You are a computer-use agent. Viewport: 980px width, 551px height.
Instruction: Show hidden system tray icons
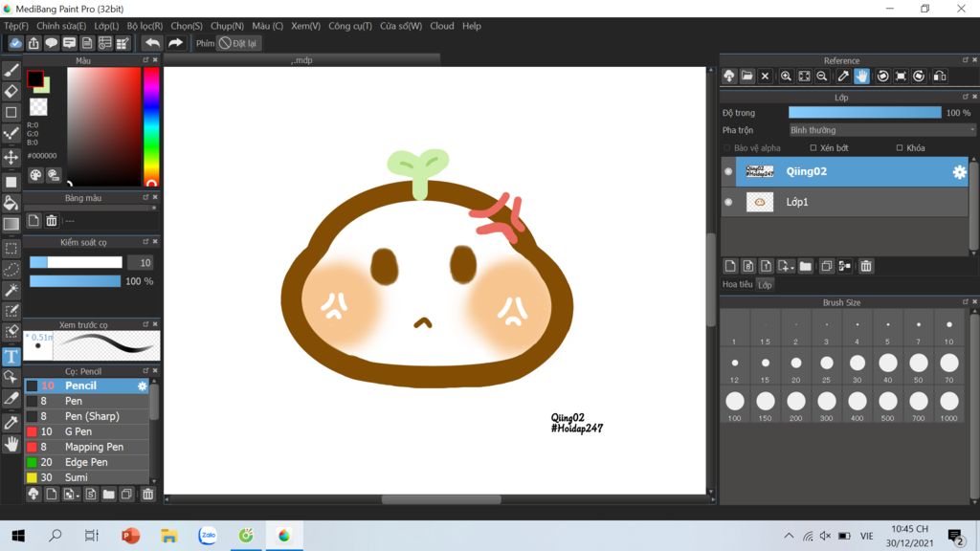[x=789, y=536]
